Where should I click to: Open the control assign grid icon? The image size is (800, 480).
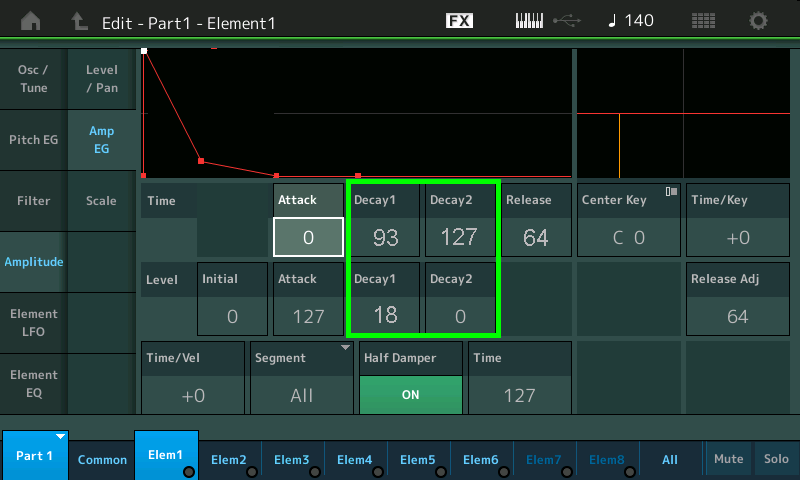(x=703, y=21)
